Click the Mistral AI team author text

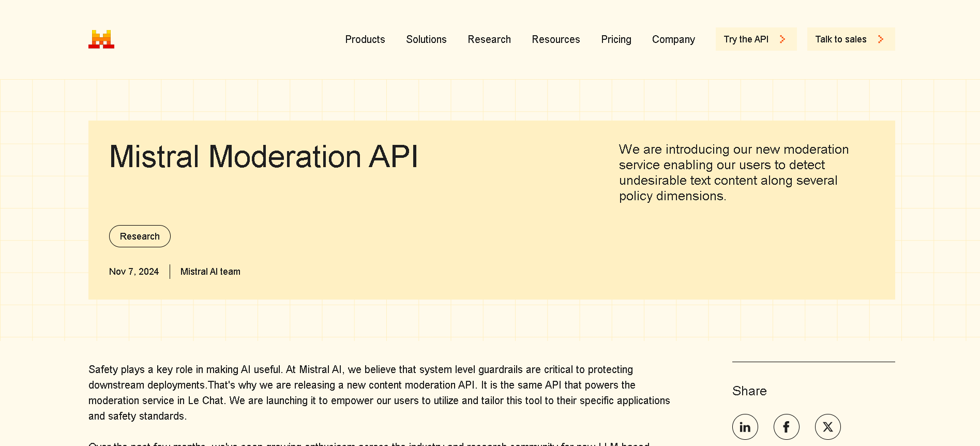pos(210,272)
